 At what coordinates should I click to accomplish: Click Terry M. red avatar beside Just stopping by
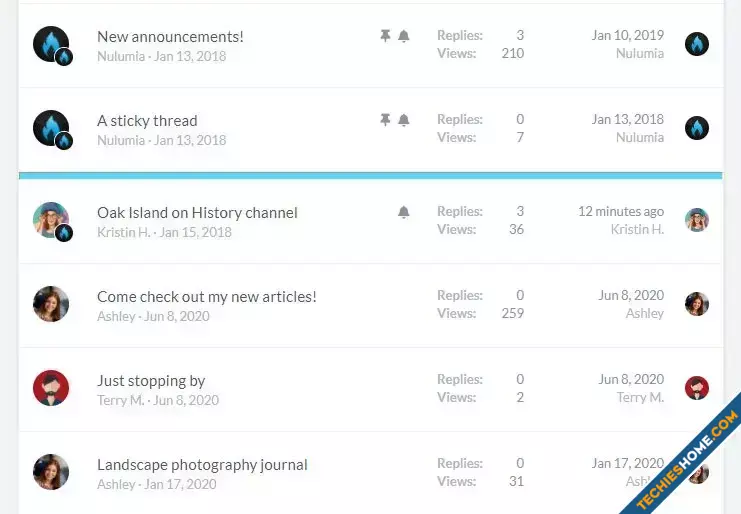point(51,388)
